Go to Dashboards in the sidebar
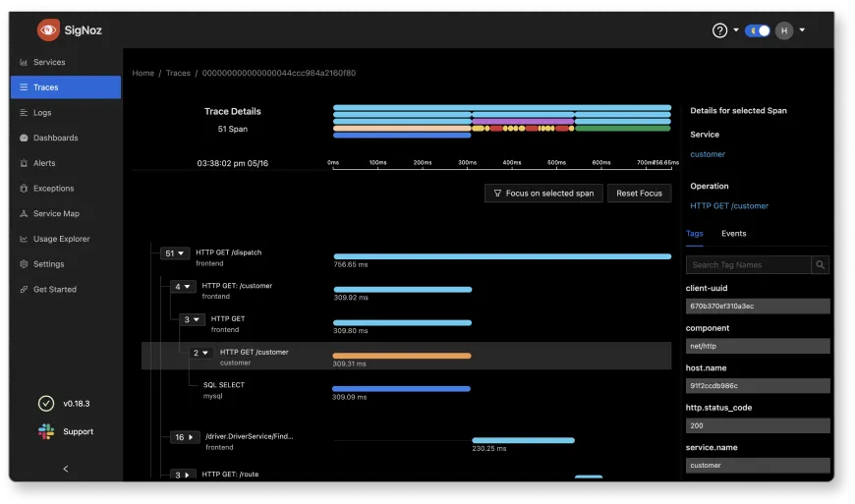 click(56, 138)
